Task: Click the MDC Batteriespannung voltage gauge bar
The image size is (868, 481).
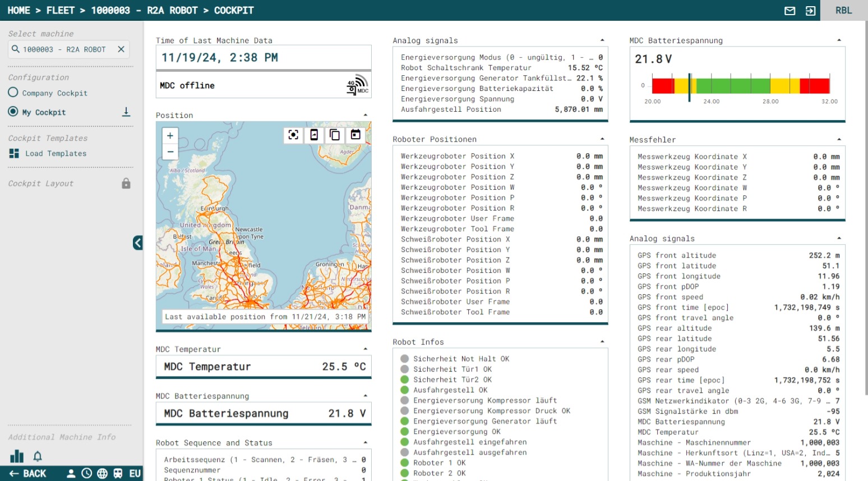Action: pyautogui.click(x=740, y=86)
